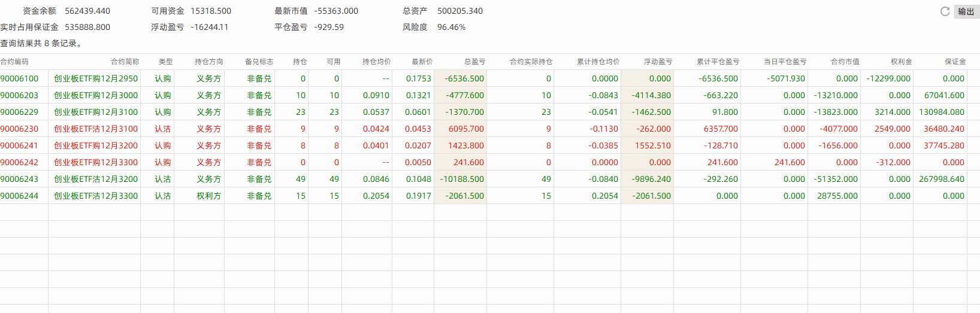
Task: Click the 权利金 column header
Action: [x=901, y=62]
